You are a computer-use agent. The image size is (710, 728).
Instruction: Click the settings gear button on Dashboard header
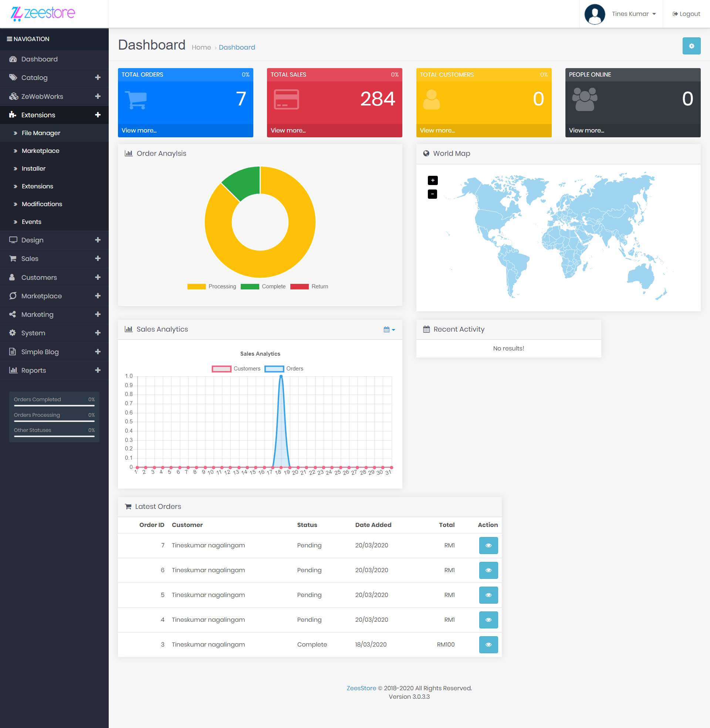pos(691,46)
